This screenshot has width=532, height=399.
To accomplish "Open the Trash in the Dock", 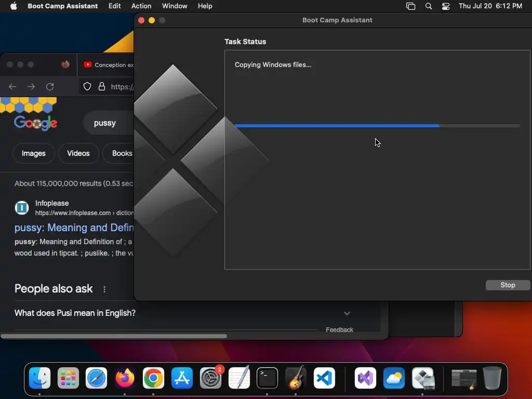I will 492,378.
